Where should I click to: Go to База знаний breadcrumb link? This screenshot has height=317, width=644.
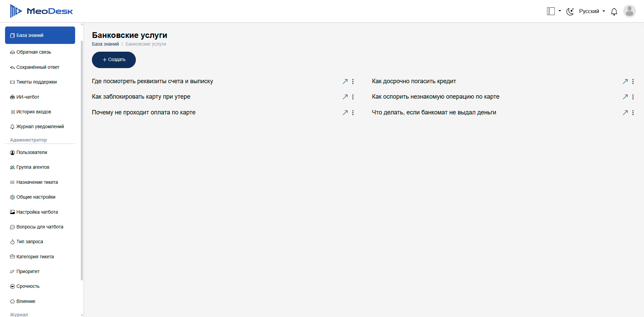105,44
